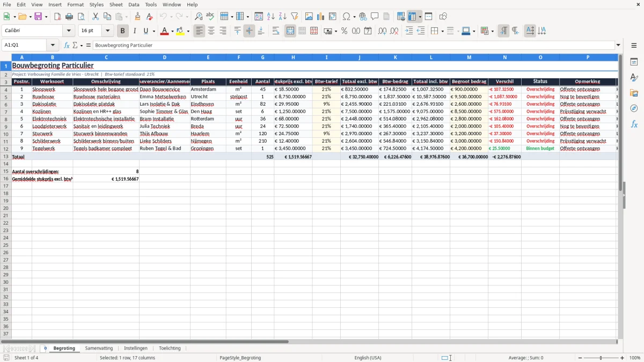Toggle Italic formatting

tap(135, 31)
